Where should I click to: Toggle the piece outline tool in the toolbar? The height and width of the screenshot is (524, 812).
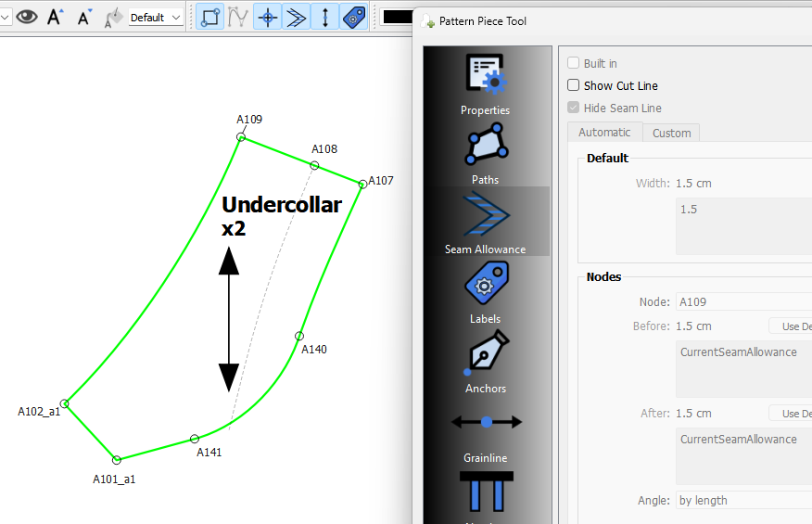(209, 17)
